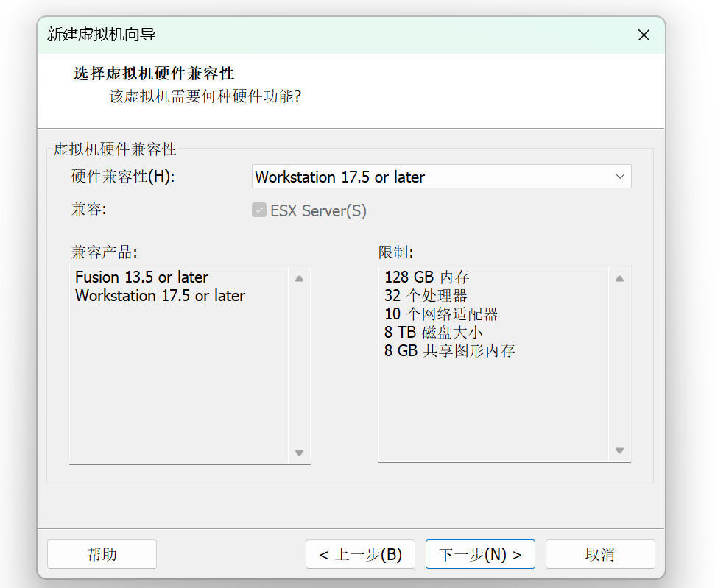Click the 限制 list scroll down arrow
Screen dimensions: 715x588
click(619, 450)
